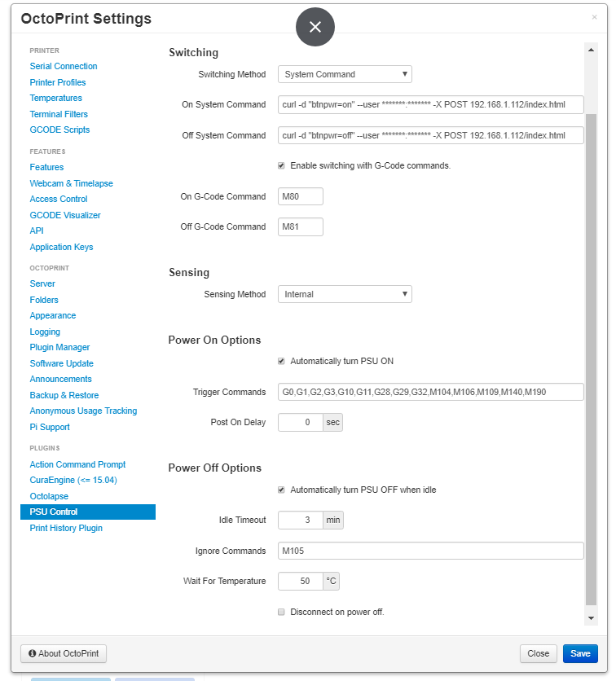The image size is (616, 681).
Task: Open Announcements settings
Action: 60,379
